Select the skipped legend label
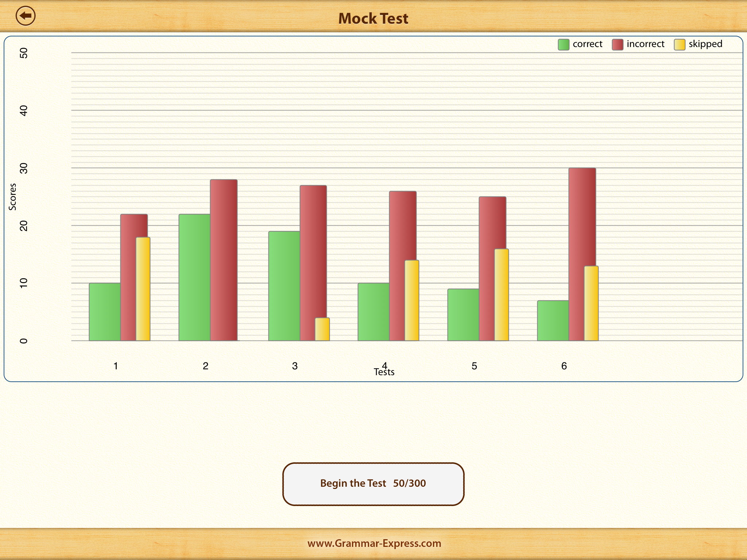Screen dimensions: 747x560 pyautogui.click(x=705, y=44)
